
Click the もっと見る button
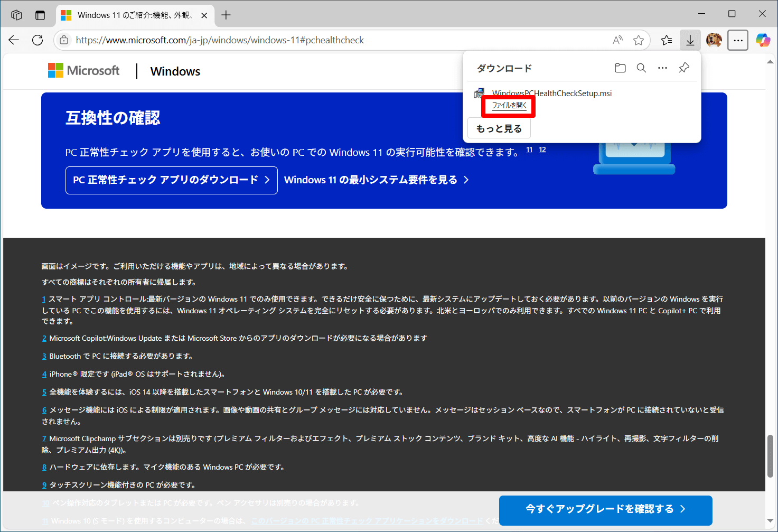[x=499, y=128]
